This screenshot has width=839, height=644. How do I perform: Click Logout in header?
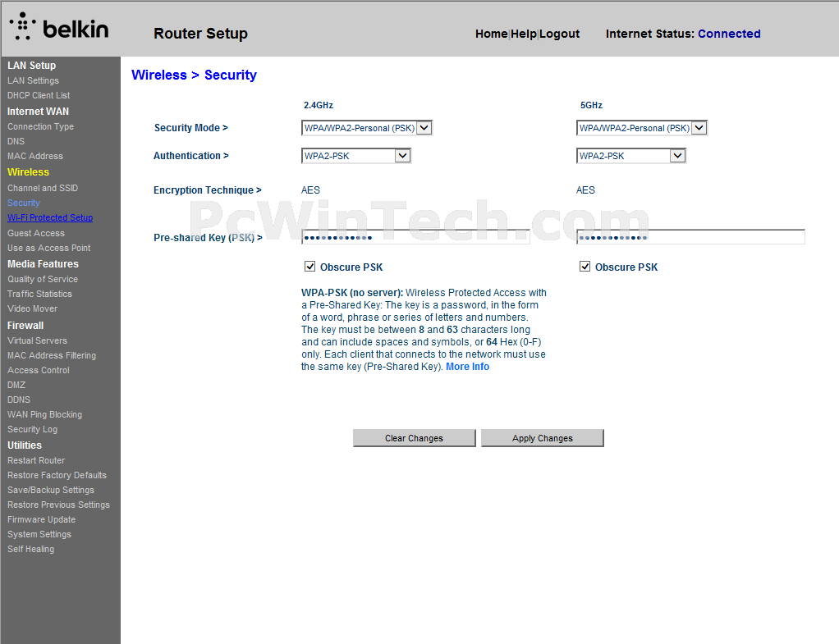(x=560, y=34)
